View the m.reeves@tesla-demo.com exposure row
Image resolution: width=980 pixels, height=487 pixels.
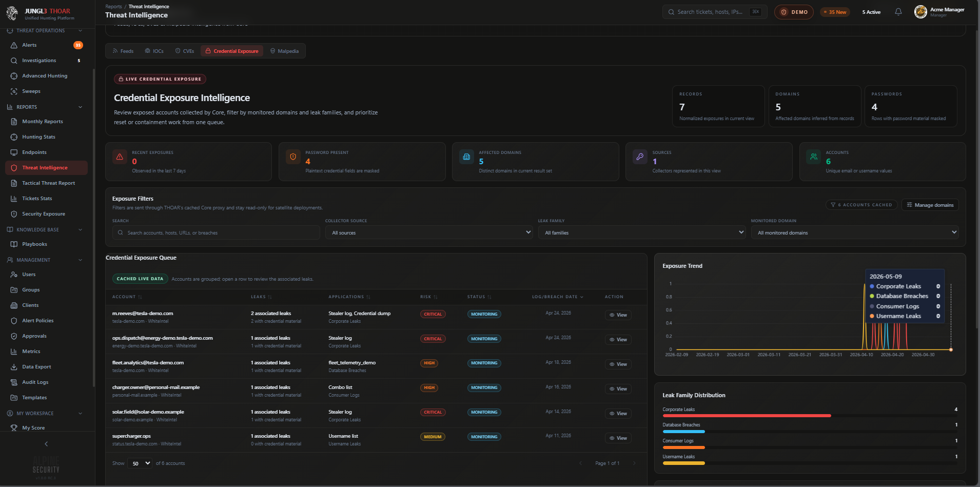click(x=618, y=315)
